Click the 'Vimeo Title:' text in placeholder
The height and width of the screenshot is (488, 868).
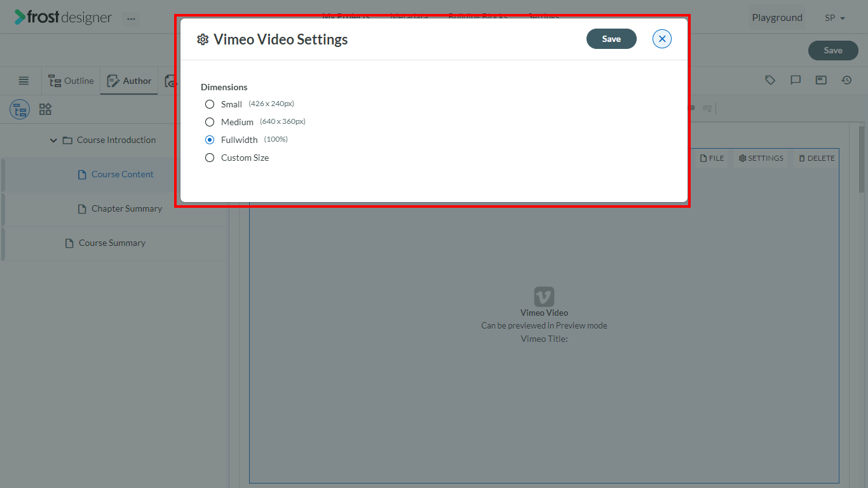[544, 339]
